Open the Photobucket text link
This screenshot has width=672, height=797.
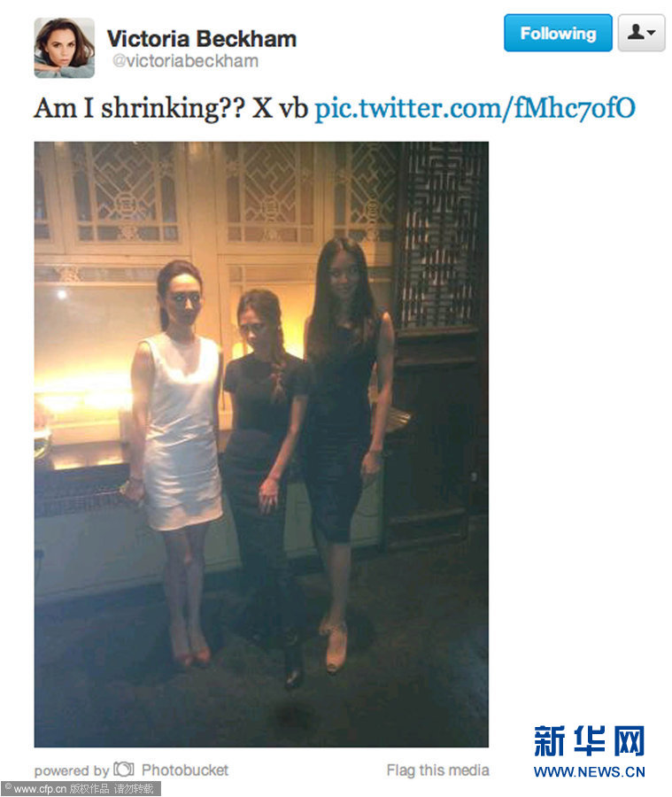click(185, 770)
